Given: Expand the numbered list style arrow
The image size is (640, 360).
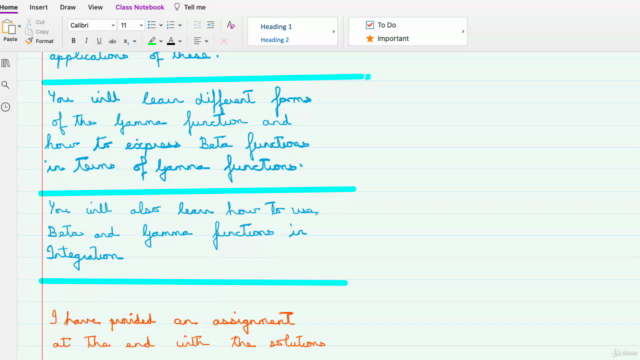Looking at the screenshot, I should 180,25.
